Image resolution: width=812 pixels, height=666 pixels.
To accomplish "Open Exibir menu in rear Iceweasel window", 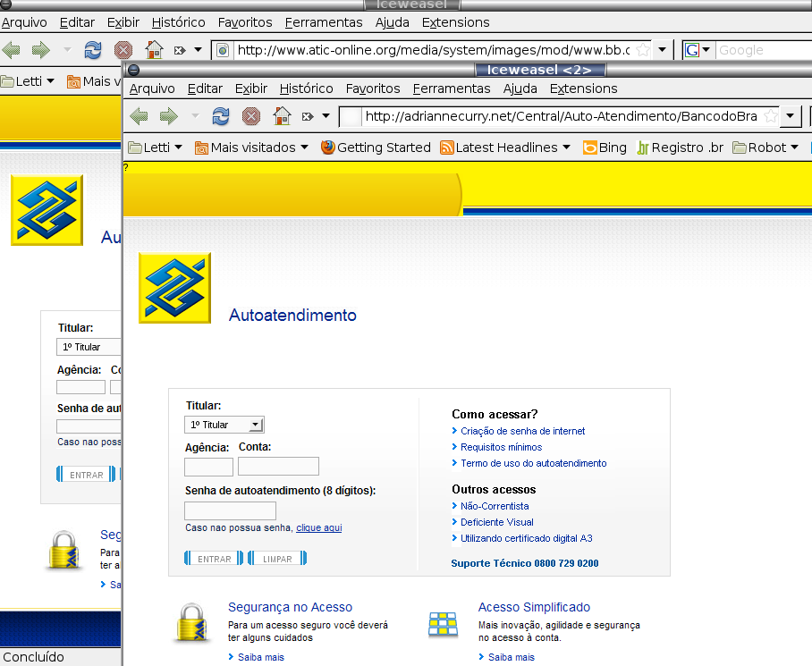I will (x=123, y=22).
